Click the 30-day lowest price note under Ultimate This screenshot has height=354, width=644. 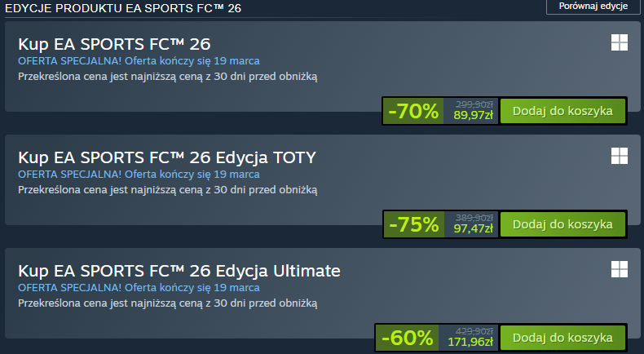click(x=167, y=303)
